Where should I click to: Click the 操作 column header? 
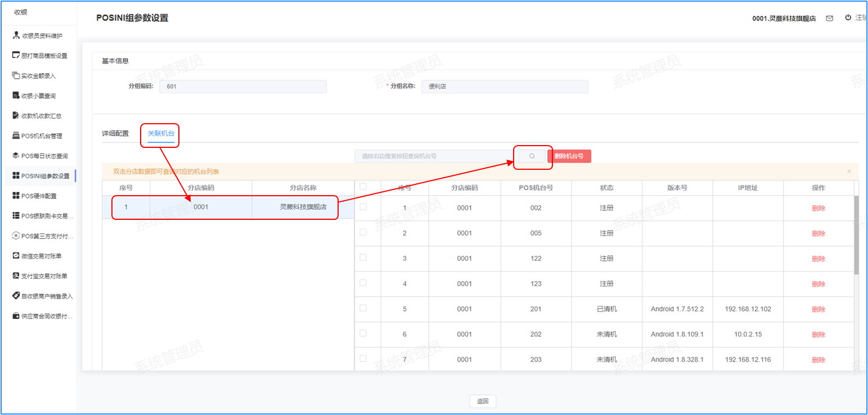point(818,188)
